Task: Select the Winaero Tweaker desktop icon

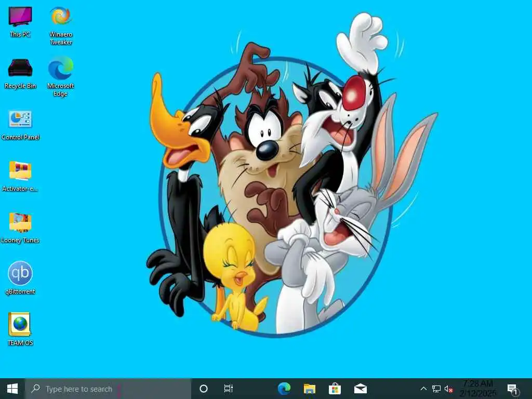Action: click(x=61, y=26)
